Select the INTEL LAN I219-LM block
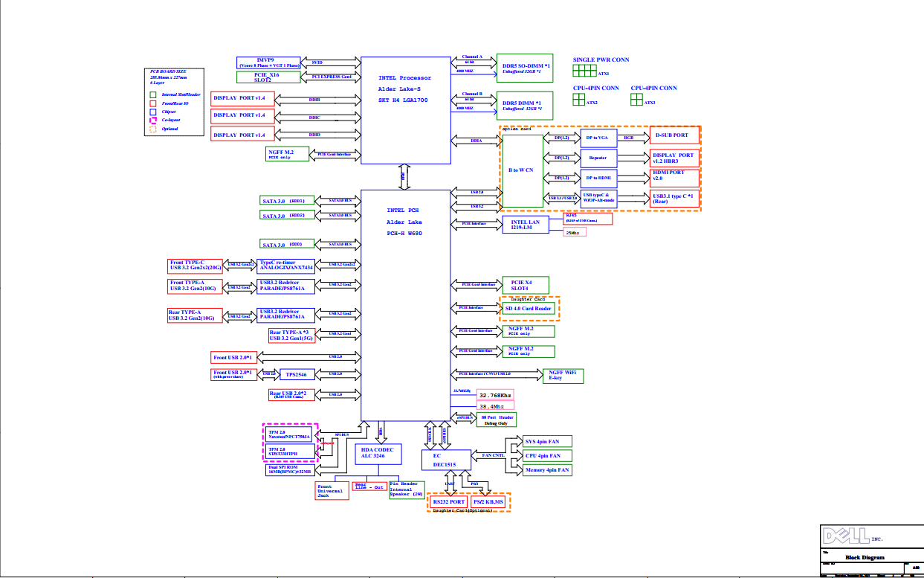The width and height of the screenshot is (924, 578). (x=526, y=225)
